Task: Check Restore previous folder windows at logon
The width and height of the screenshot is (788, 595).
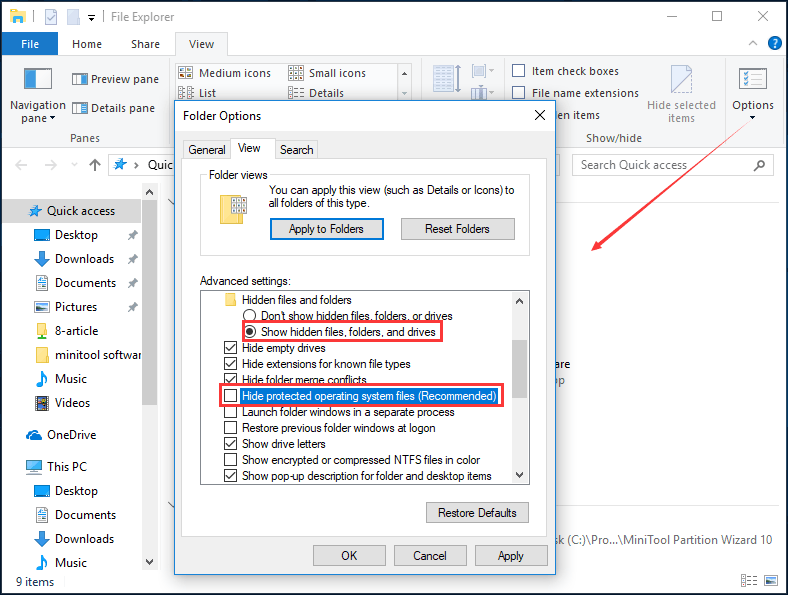Action: pyautogui.click(x=230, y=428)
